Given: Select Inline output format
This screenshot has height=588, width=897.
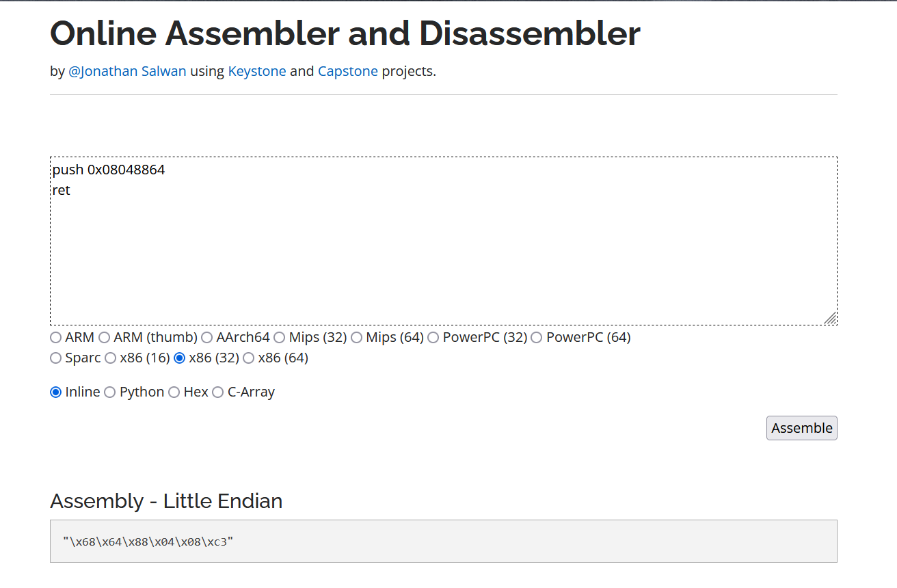Looking at the screenshot, I should (56, 392).
